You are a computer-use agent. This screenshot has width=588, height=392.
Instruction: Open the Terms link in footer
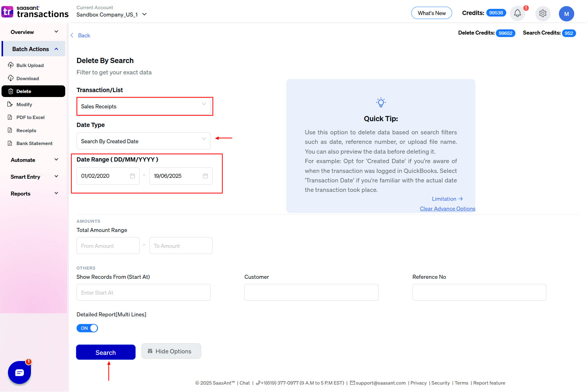click(x=461, y=383)
